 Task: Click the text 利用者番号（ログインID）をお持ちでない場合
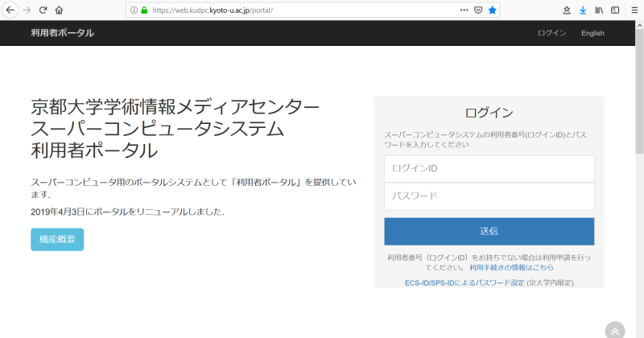point(489,262)
